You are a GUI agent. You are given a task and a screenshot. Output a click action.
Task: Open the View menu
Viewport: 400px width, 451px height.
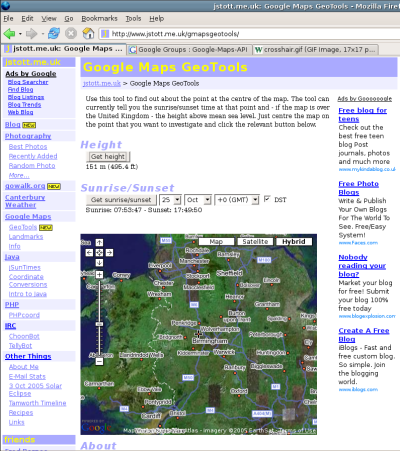point(49,18)
